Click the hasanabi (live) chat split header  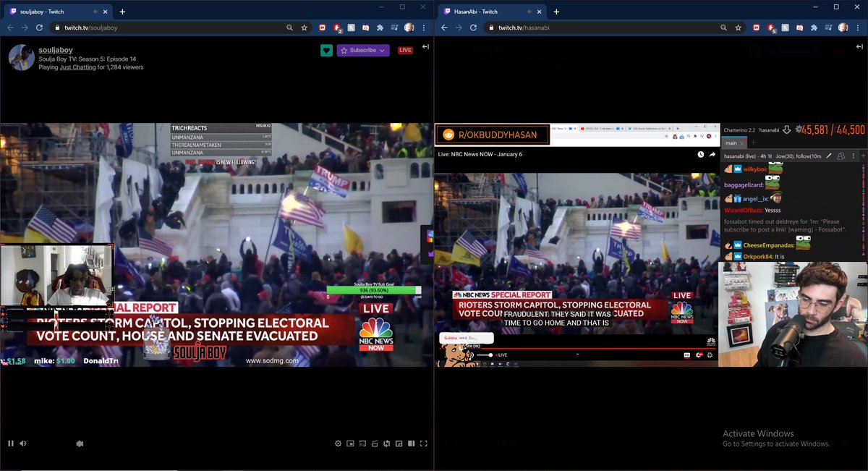pos(773,156)
